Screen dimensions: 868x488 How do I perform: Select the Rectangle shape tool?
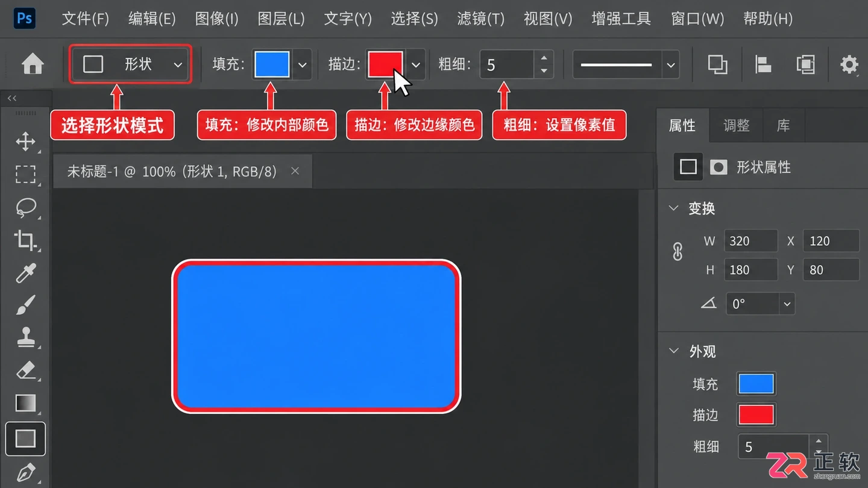25,438
